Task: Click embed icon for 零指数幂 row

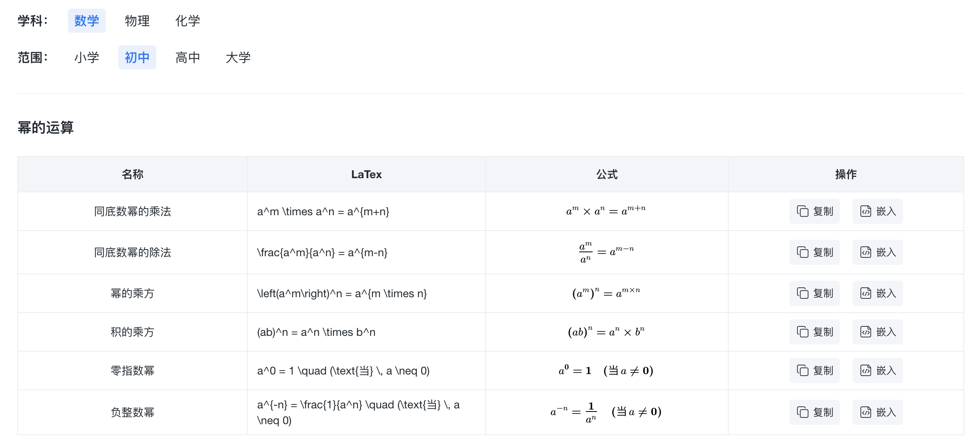Action: click(x=866, y=371)
